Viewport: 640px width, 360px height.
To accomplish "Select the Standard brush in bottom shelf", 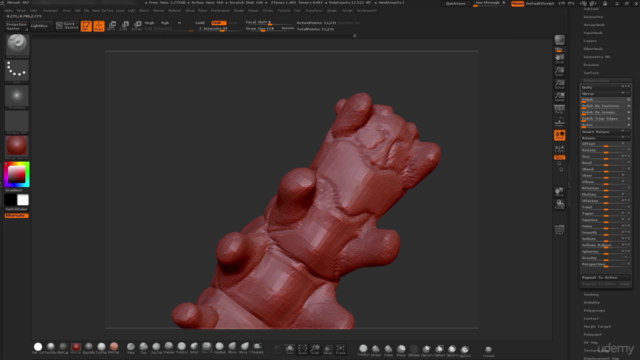I will [169, 348].
